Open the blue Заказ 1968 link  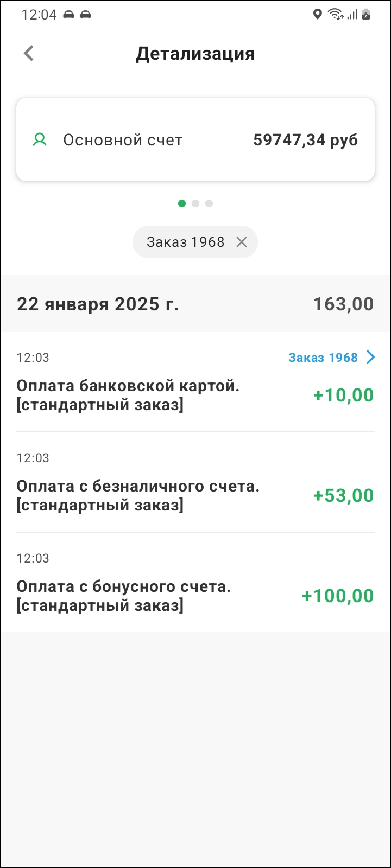click(x=323, y=358)
